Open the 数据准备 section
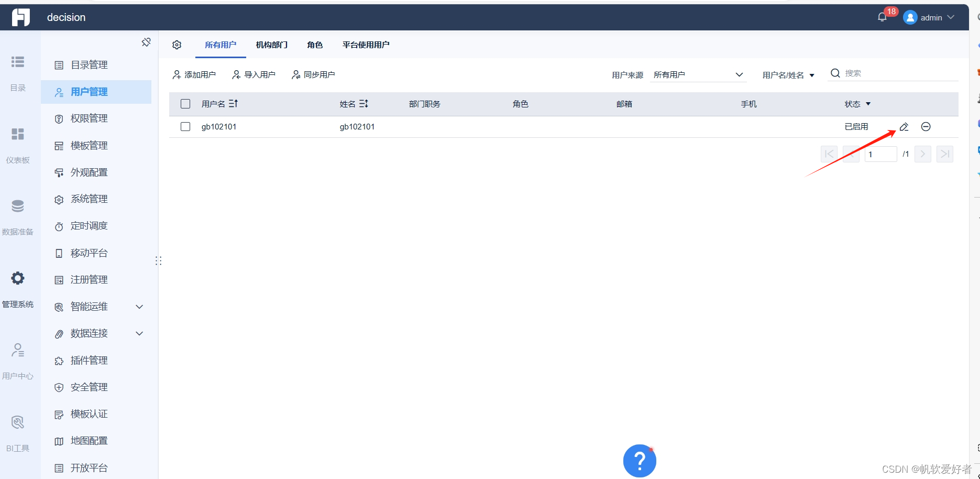The height and width of the screenshot is (479, 980). (18, 217)
